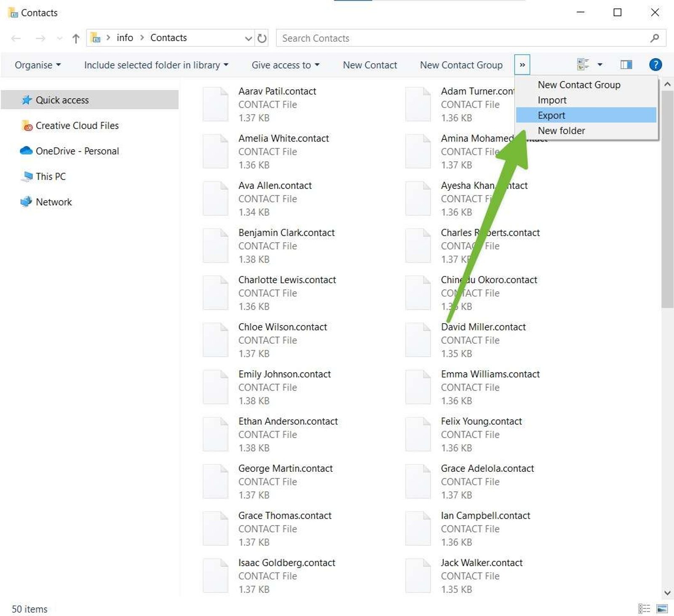Open the More view options arrow

pyautogui.click(x=600, y=64)
